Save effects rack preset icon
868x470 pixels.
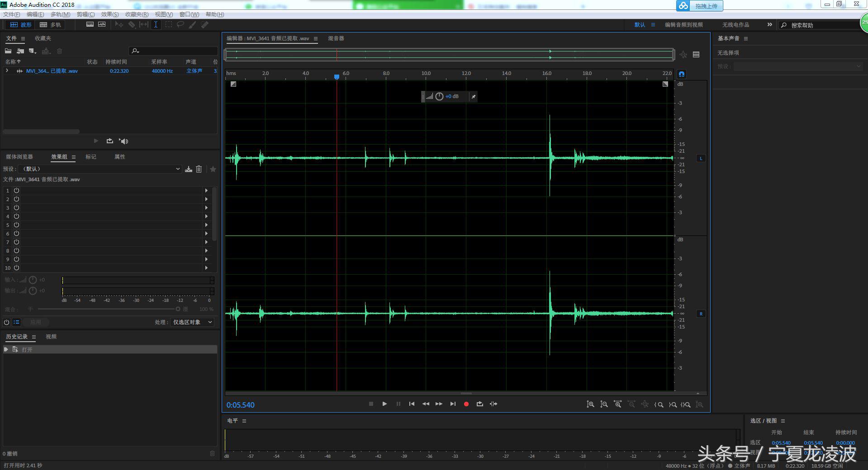click(189, 169)
